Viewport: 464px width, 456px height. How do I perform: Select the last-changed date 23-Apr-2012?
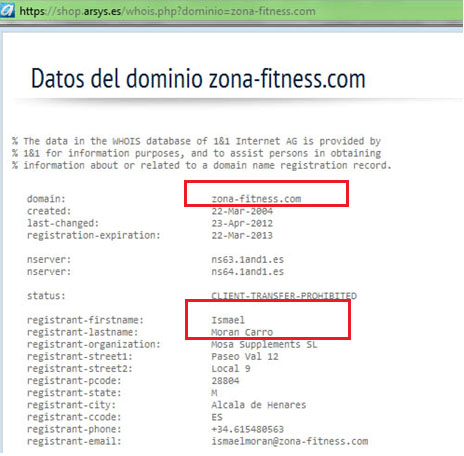click(242, 223)
